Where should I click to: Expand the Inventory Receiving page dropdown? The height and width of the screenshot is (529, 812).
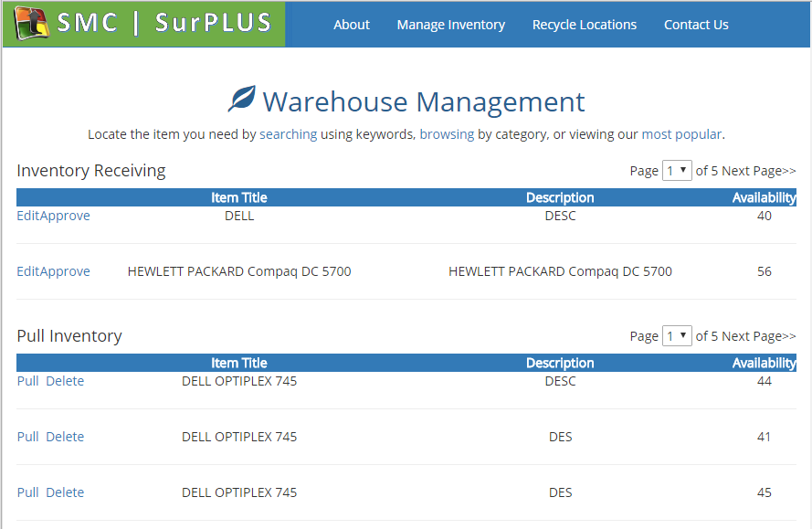(677, 171)
